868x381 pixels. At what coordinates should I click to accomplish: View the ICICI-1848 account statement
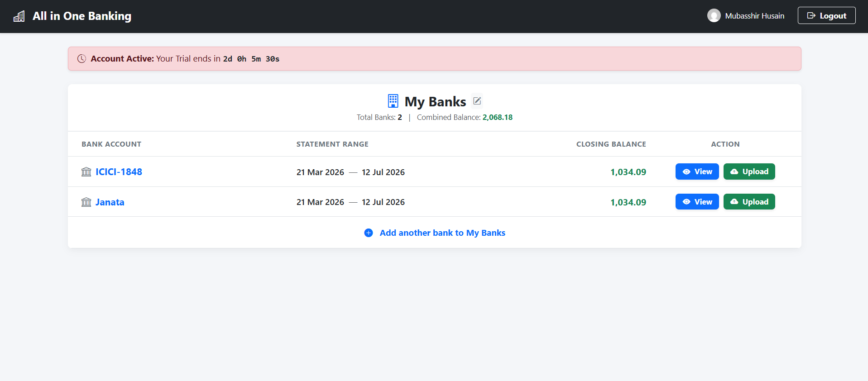697,171
